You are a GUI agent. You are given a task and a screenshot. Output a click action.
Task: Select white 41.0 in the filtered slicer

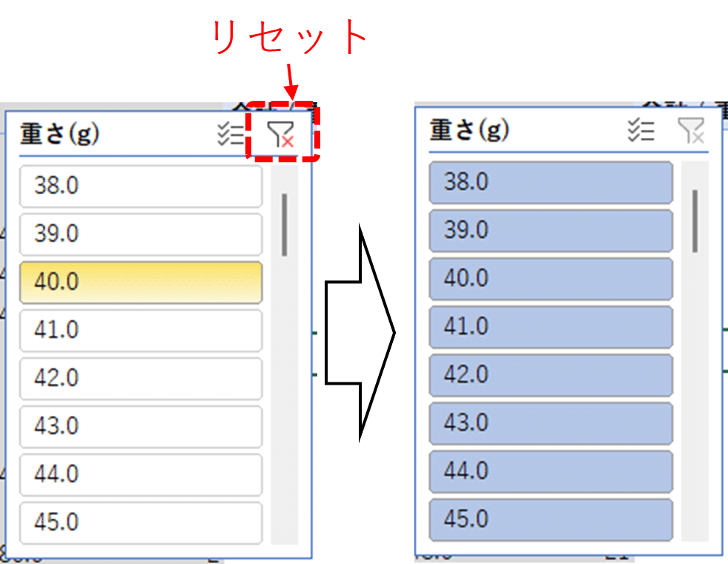141,331
